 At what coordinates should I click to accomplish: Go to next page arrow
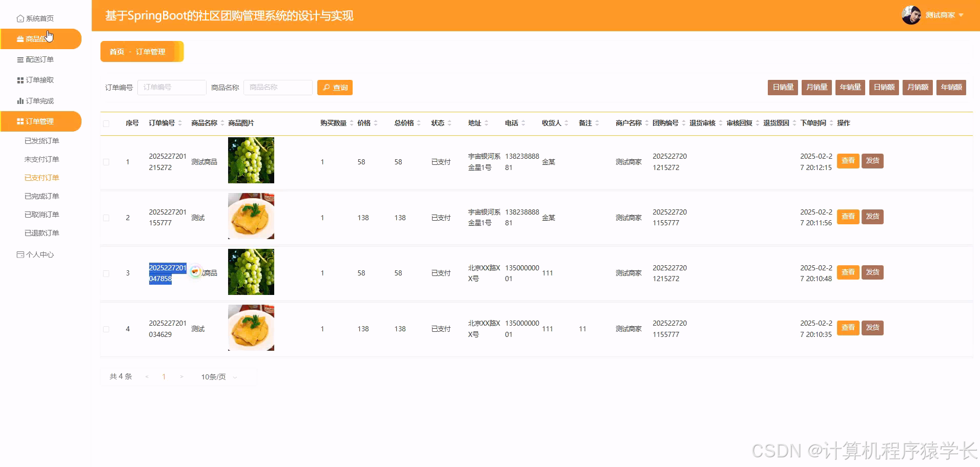(181, 377)
